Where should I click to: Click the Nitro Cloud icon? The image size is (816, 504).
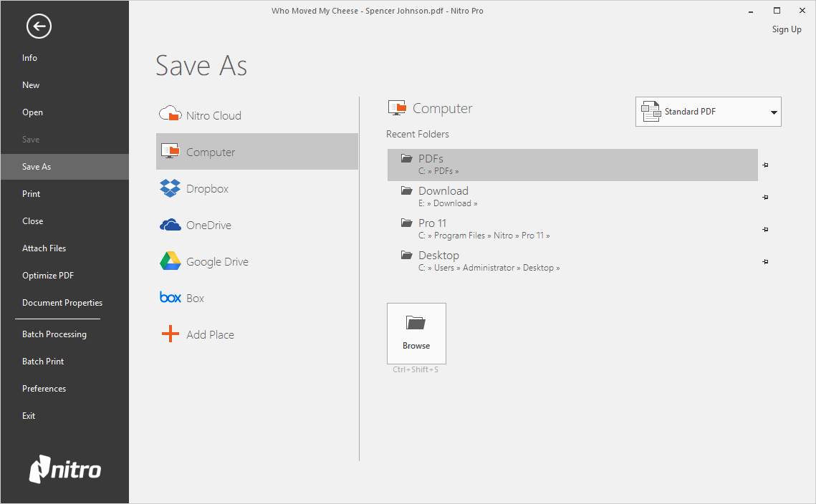click(171, 114)
